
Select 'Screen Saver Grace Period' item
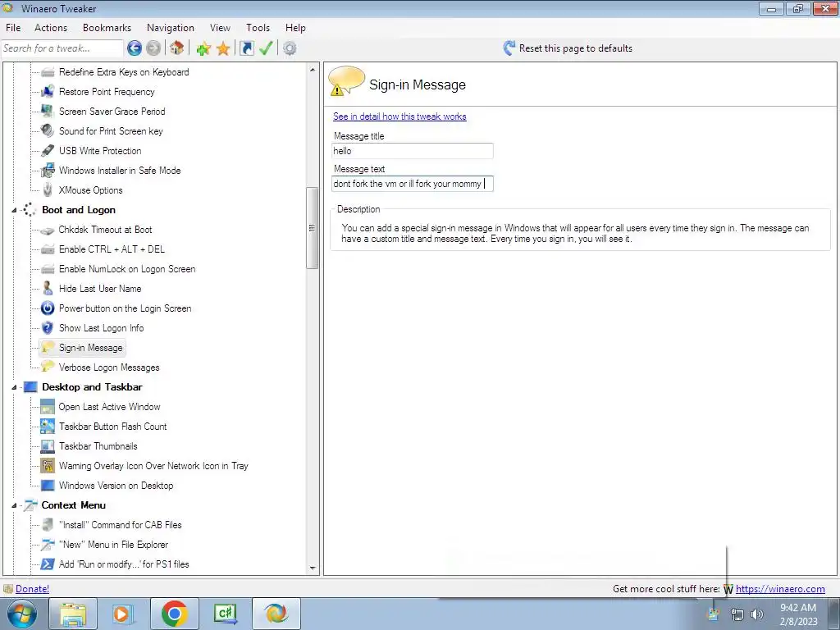point(112,112)
